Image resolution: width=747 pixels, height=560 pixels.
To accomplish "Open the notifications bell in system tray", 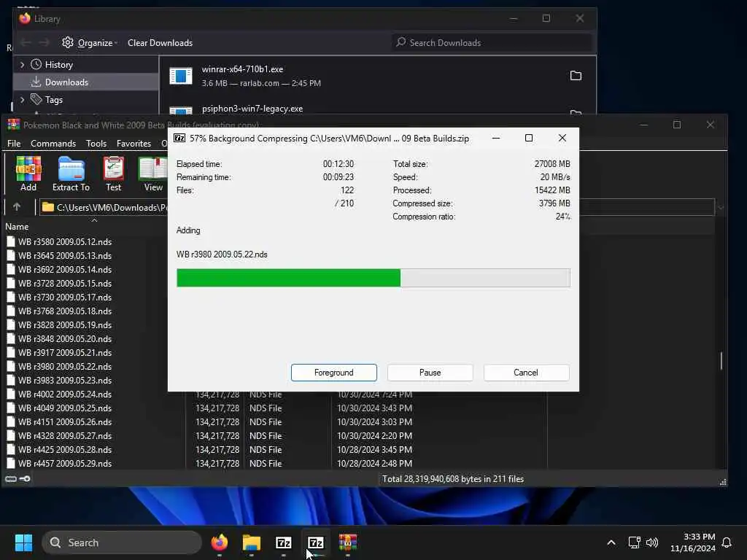I will click(x=727, y=542).
